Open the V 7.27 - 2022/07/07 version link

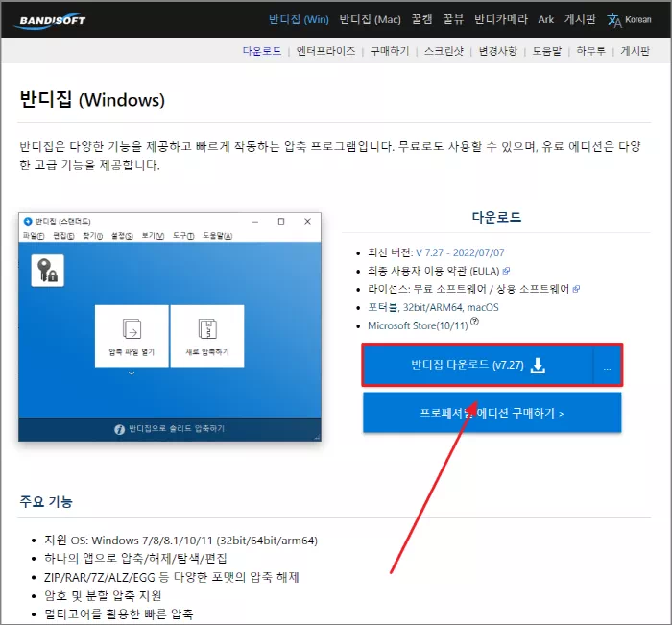coord(460,252)
